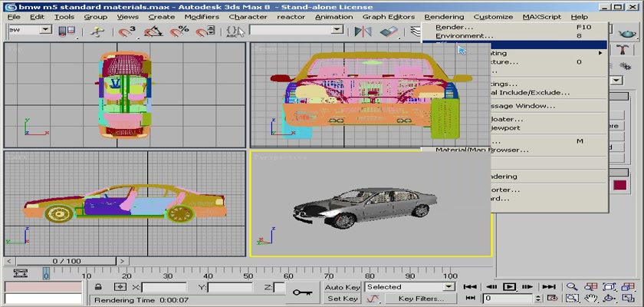The height and width of the screenshot is (307, 644).
Task: Click the Time Configuration icon
Action: pos(553,299)
